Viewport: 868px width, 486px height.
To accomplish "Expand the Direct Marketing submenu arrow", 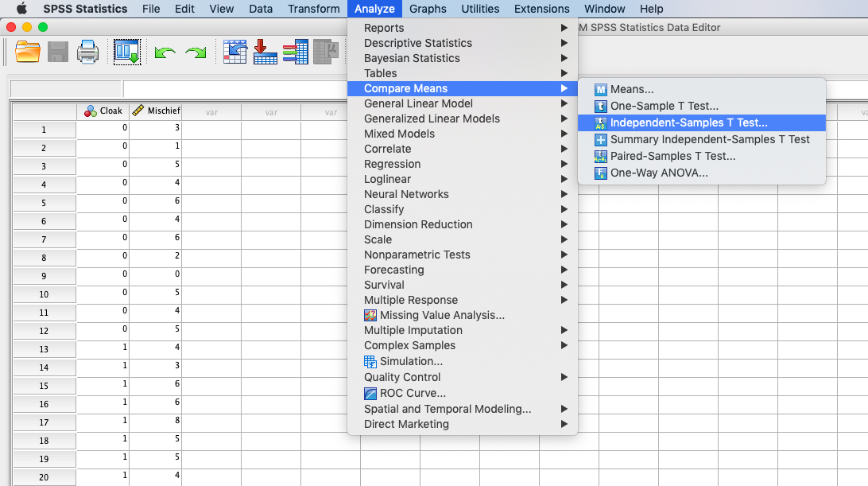I will tap(564, 425).
